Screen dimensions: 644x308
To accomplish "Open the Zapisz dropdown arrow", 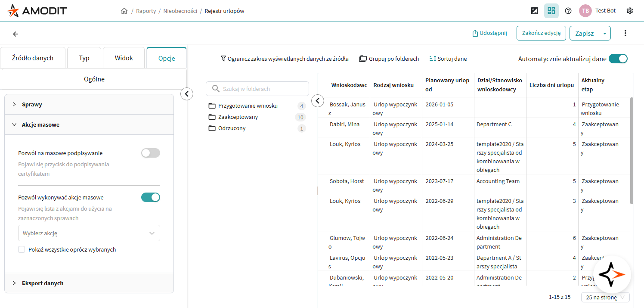I will pos(605,33).
